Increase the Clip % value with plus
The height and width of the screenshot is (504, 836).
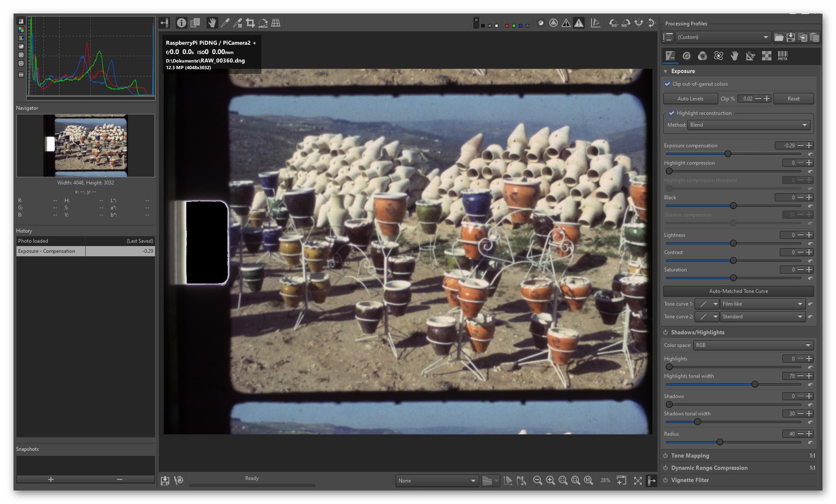(767, 99)
